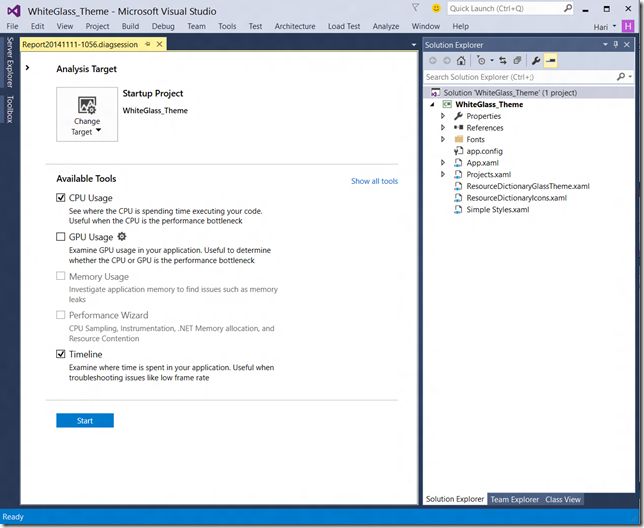This screenshot has width=644, height=528.
Task: Click the Ready status bar text
Action: 13,517
